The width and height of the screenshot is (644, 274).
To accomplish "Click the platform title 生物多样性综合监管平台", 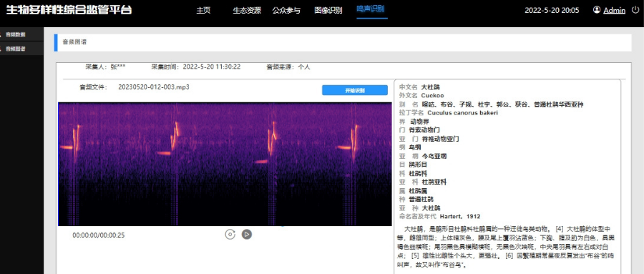I will coord(69,10).
